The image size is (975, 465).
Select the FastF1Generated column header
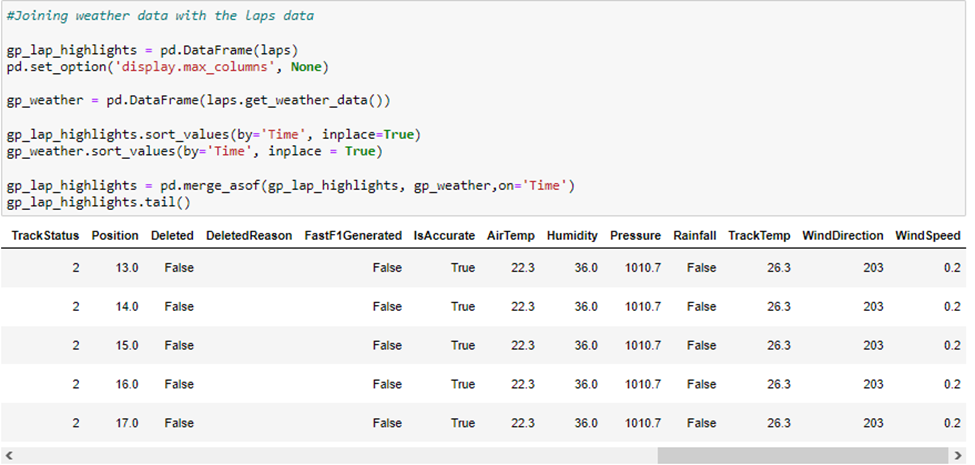(x=353, y=236)
